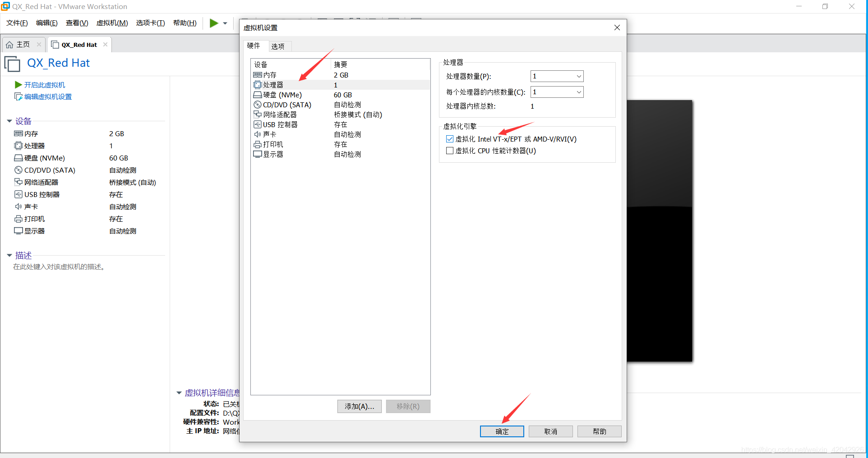The width and height of the screenshot is (868, 458).
Task: Click the home icon on the 主页 tab
Action: pos(9,45)
